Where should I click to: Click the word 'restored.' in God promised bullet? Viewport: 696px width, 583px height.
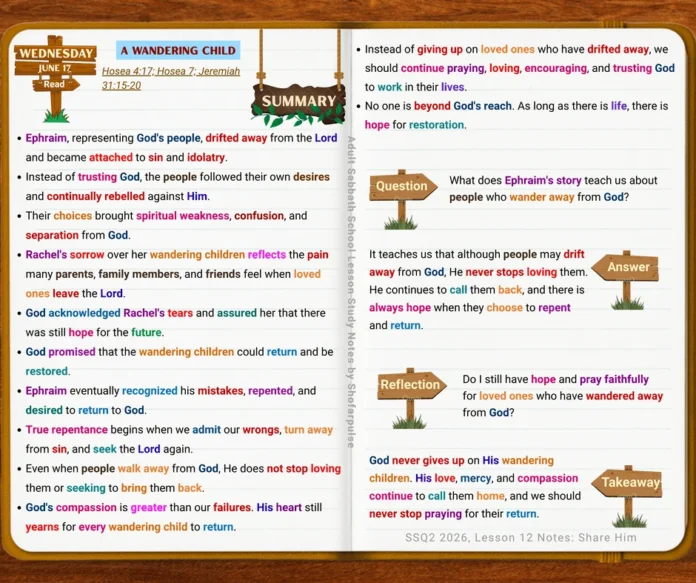pyautogui.click(x=48, y=371)
